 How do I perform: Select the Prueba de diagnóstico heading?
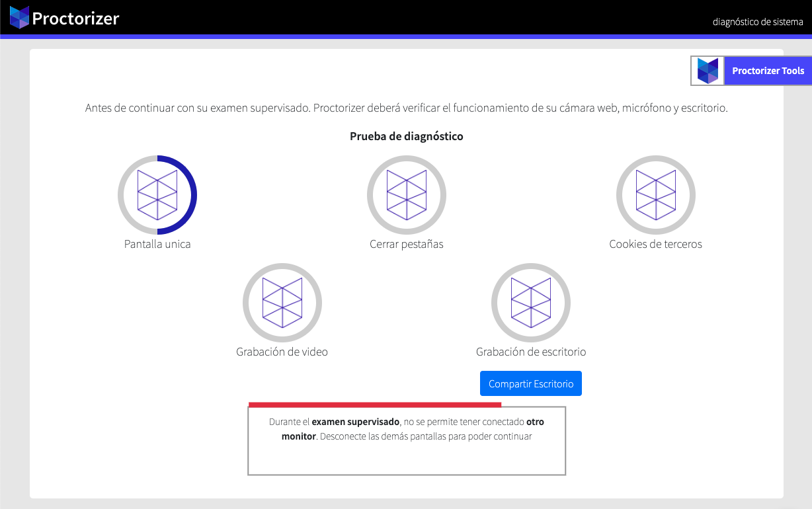pos(407,136)
